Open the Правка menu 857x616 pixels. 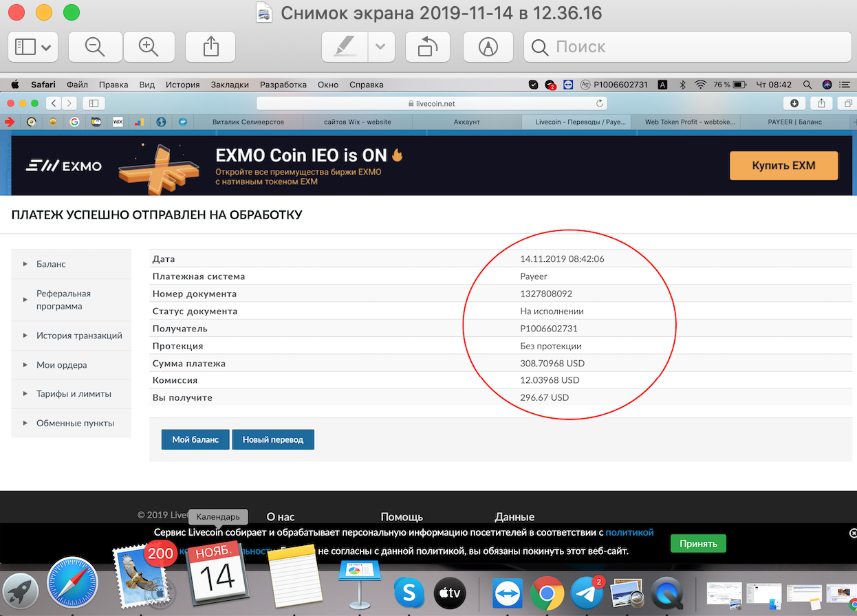[113, 85]
